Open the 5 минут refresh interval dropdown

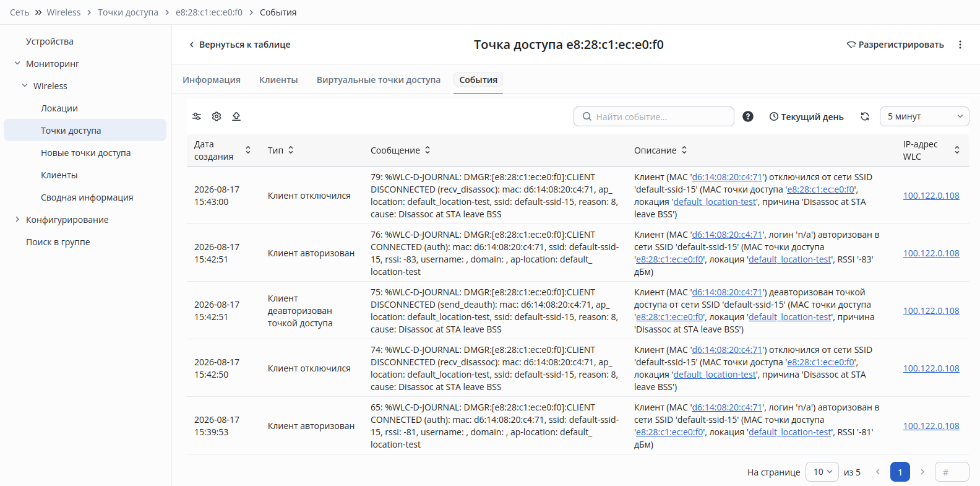click(924, 116)
